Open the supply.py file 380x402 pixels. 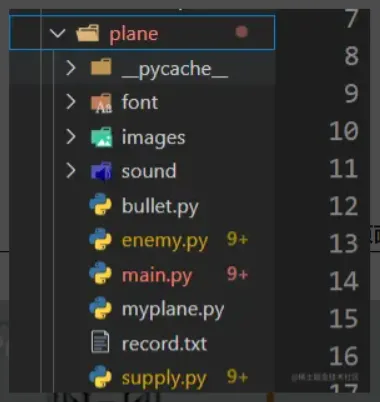[164, 379]
